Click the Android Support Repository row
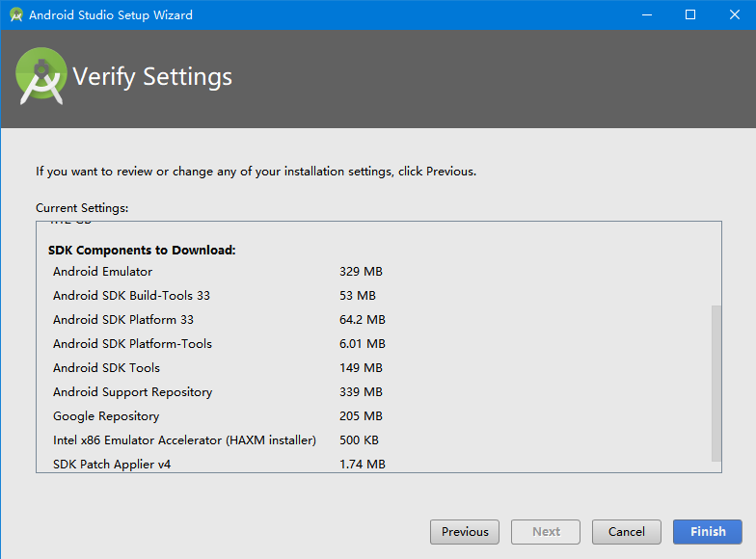The height and width of the screenshot is (559, 756). (x=132, y=392)
